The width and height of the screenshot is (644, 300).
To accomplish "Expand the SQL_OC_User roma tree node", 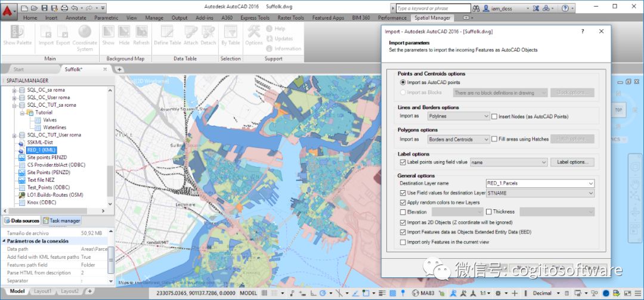I will click(x=14, y=97).
